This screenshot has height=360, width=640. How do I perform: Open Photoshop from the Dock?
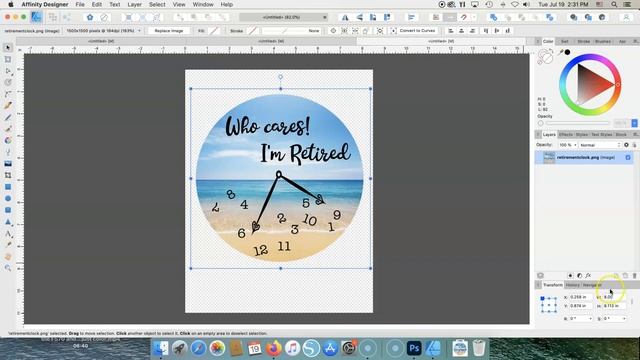point(414,348)
